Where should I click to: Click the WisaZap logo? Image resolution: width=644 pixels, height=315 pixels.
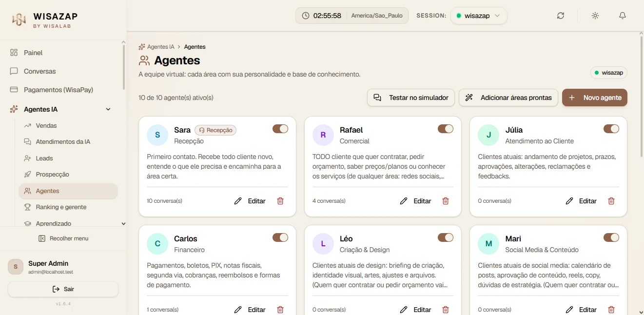pos(19,20)
